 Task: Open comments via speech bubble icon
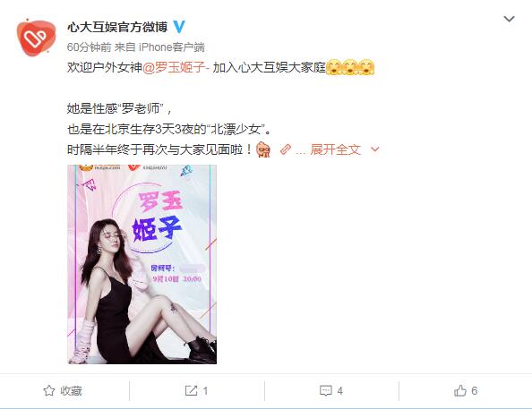pos(326,391)
